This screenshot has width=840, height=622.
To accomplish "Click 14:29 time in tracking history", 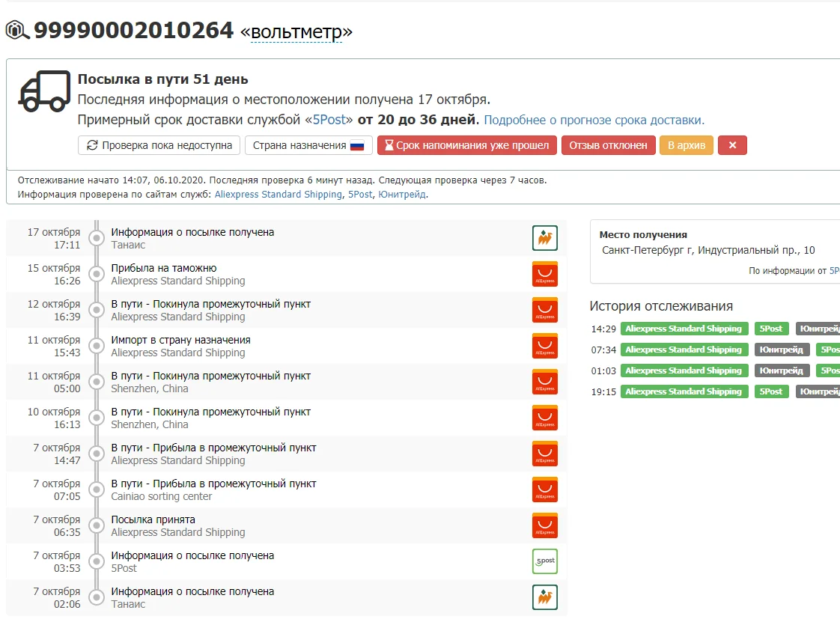I will (603, 329).
